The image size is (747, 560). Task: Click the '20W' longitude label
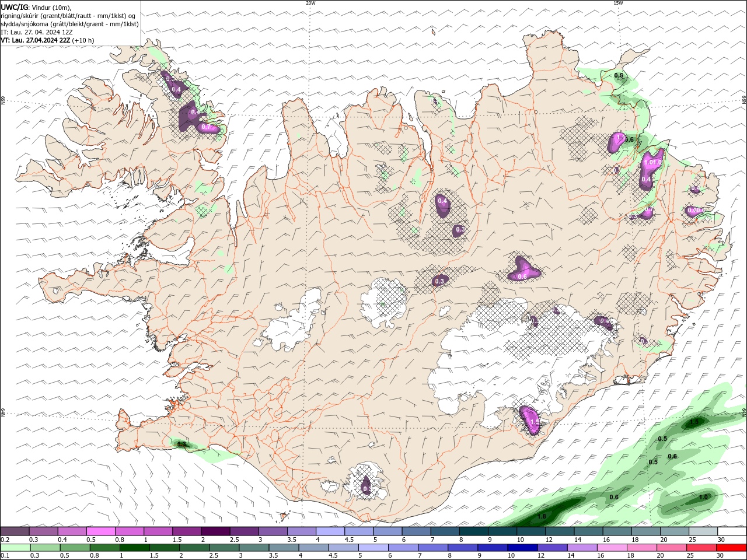[x=310, y=3]
